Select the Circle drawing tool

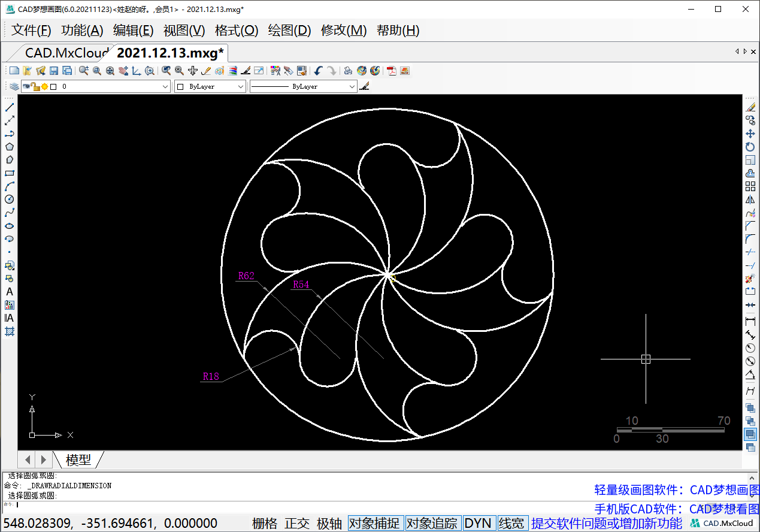tap(10, 199)
